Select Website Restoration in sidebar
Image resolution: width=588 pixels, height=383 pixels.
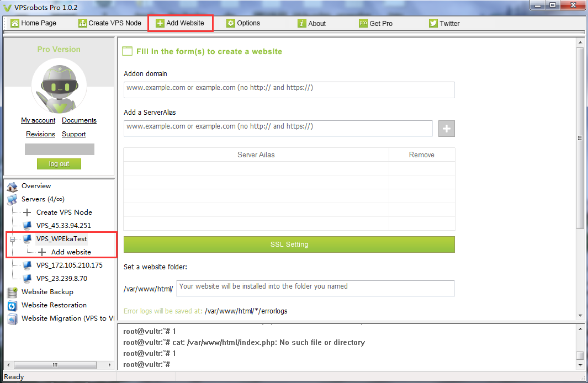pyautogui.click(x=54, y=305)
